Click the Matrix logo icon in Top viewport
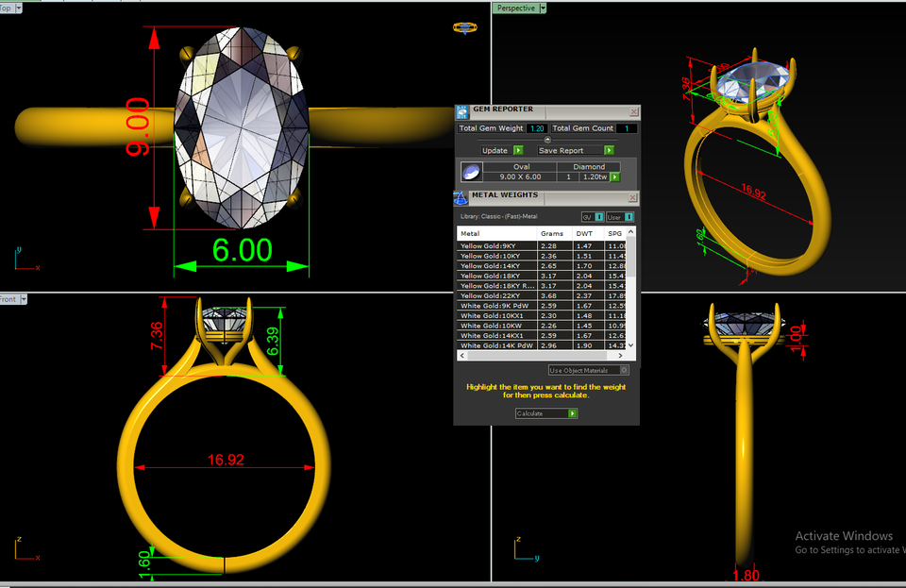This screenshot has height=588, width=906. [464, 27]
